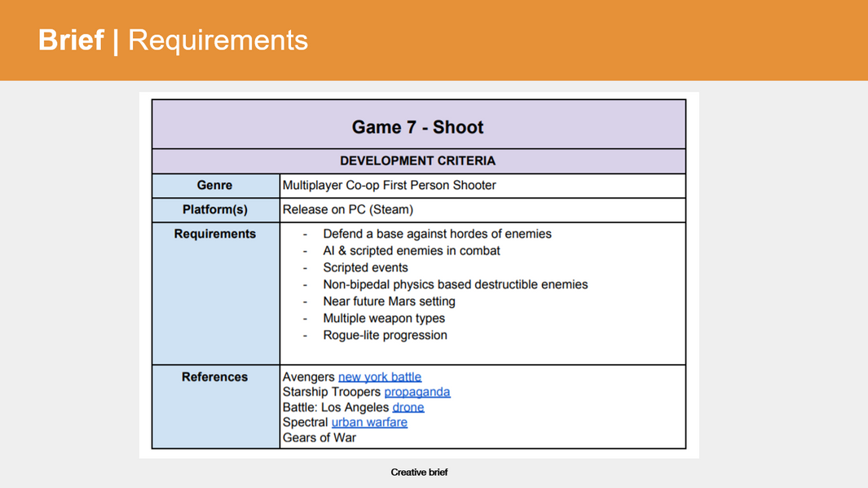The image size is (868, 488).
Task: Click the 'Starship Troopers' reference text
Action: tap(332, 392)
